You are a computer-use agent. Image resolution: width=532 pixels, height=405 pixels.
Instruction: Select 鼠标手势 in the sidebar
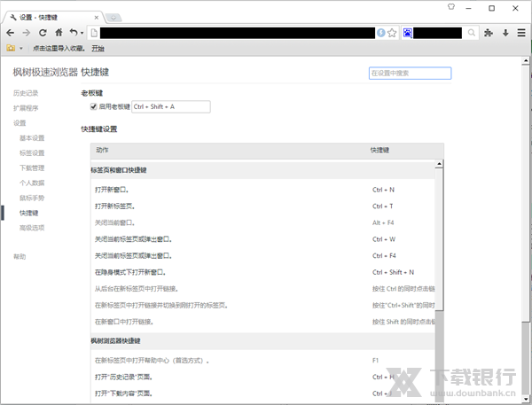tap(32, 198)
